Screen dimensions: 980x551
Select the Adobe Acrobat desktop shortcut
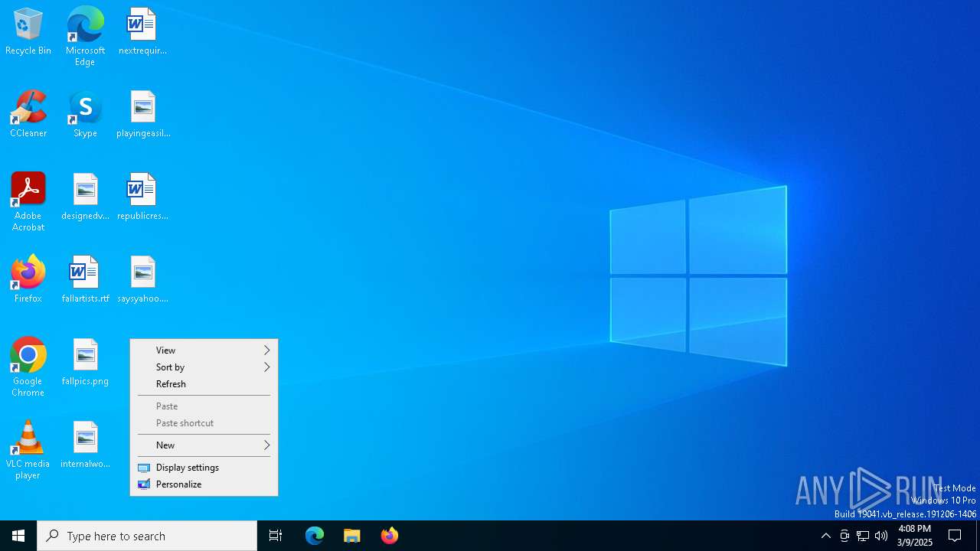[28, 202]
